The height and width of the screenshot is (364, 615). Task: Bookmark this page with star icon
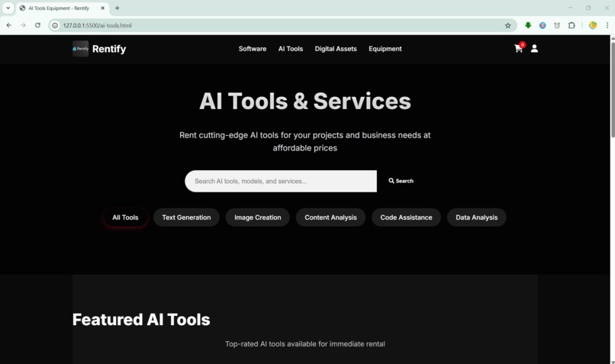coord(508,25)
